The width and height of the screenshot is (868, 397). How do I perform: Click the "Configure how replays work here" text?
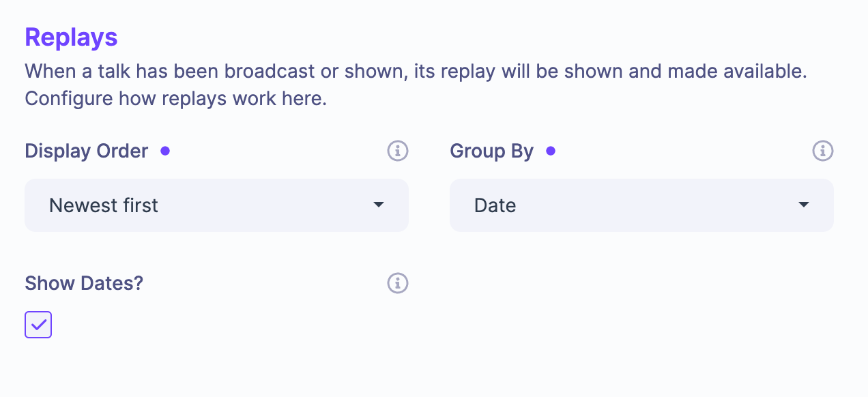[176, 99]
